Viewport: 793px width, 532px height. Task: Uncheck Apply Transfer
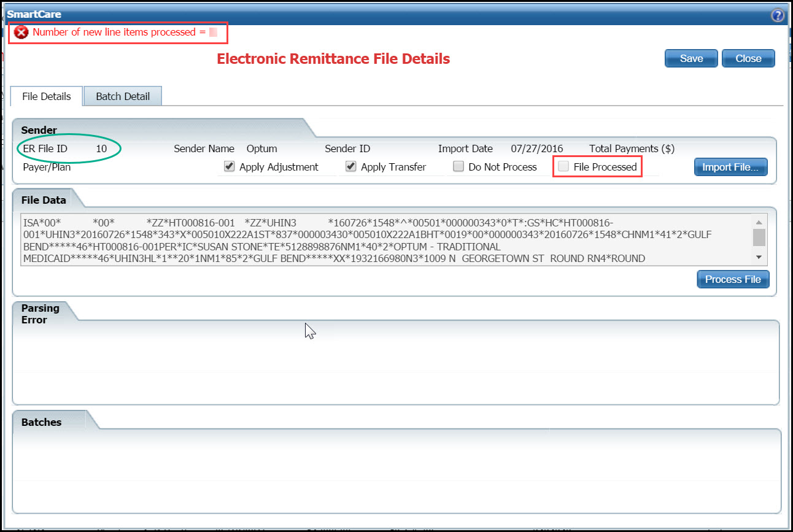click(x=350, y=166)
